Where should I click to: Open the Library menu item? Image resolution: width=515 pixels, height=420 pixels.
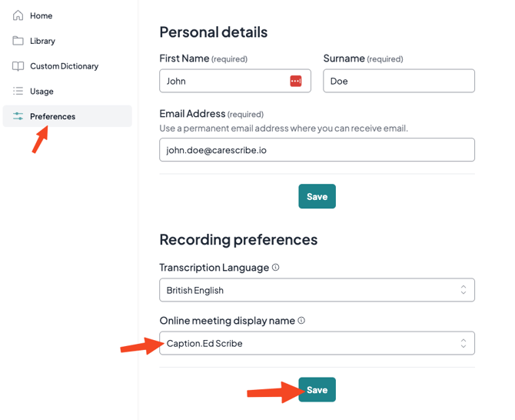42,41
